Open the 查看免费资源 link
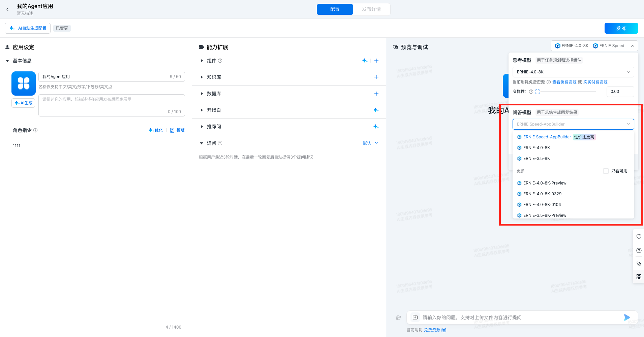The image size is (644, 337). coord(564,82)
